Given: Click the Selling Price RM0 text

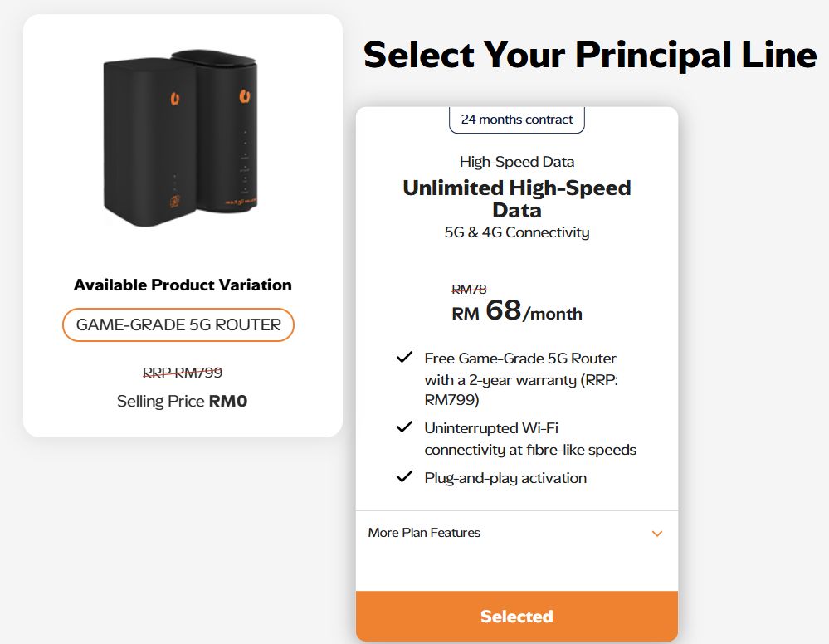Looking at the screenshot, I should coord(183,402).
